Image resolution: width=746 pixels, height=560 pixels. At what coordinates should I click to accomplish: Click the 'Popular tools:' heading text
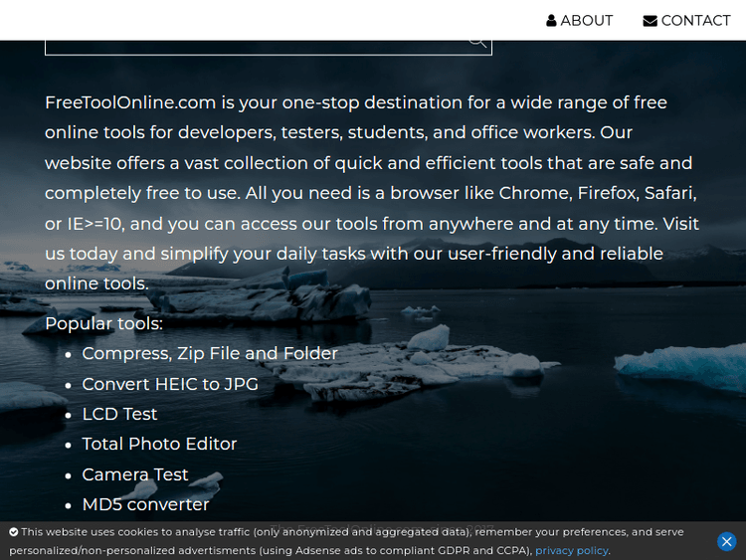click(103, 323)
